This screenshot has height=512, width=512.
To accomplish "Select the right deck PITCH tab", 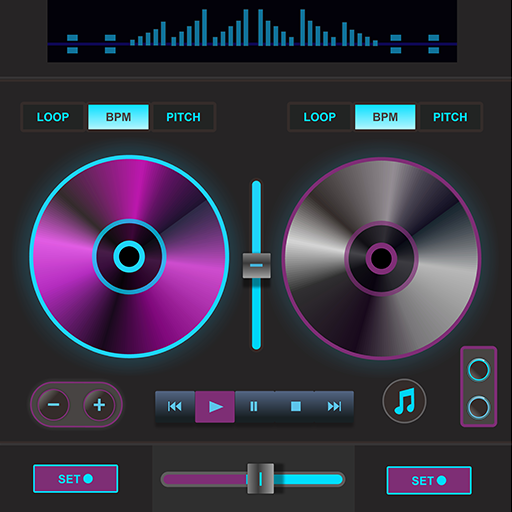I will [450, 117].
